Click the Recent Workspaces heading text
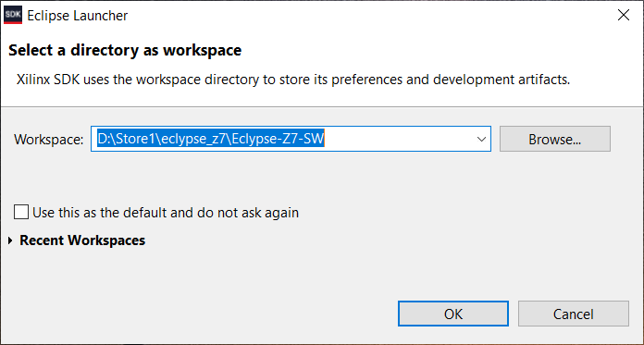This screenshot has height=345, width=644. 82,240
